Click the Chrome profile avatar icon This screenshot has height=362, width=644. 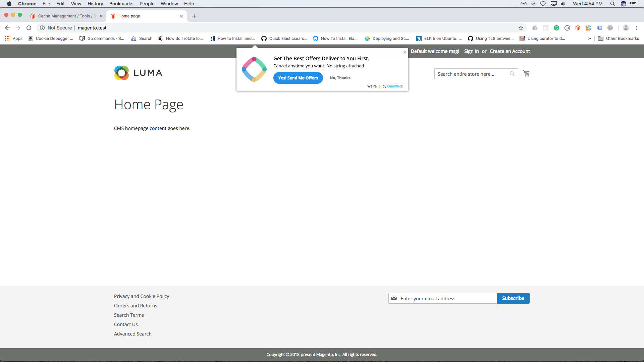(x=626, y=28)
